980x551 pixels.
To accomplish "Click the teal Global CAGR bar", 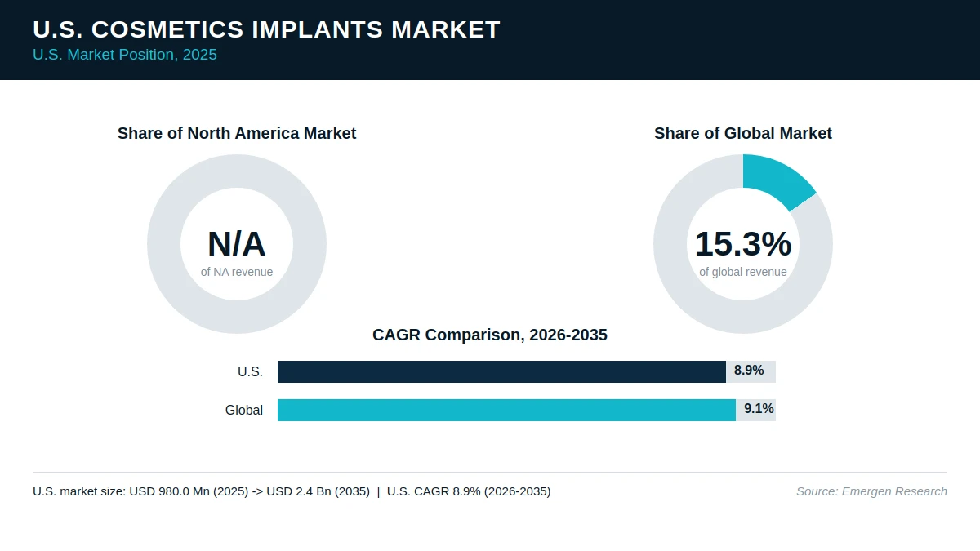I will pyautogui.click(x=506, y=410).
